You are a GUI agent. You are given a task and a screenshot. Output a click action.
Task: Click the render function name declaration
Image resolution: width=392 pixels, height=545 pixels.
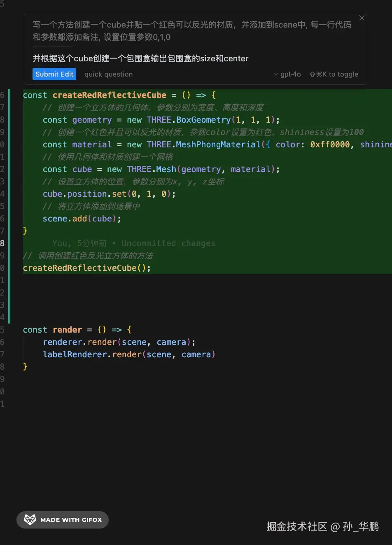pos(67,330)
